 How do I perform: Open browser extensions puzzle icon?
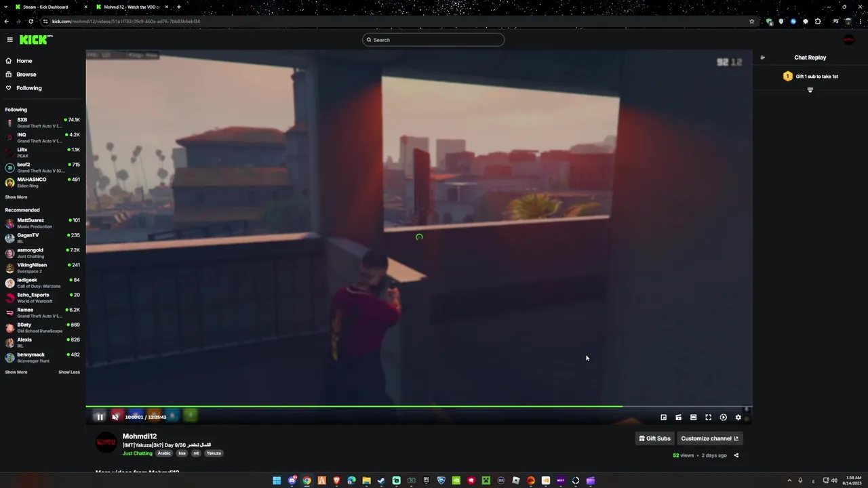click(x=817, y=21)
